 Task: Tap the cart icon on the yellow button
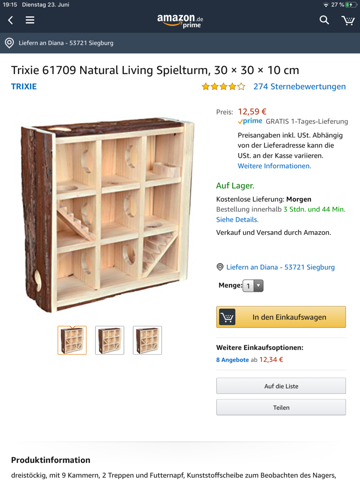[x=227, y=317]
